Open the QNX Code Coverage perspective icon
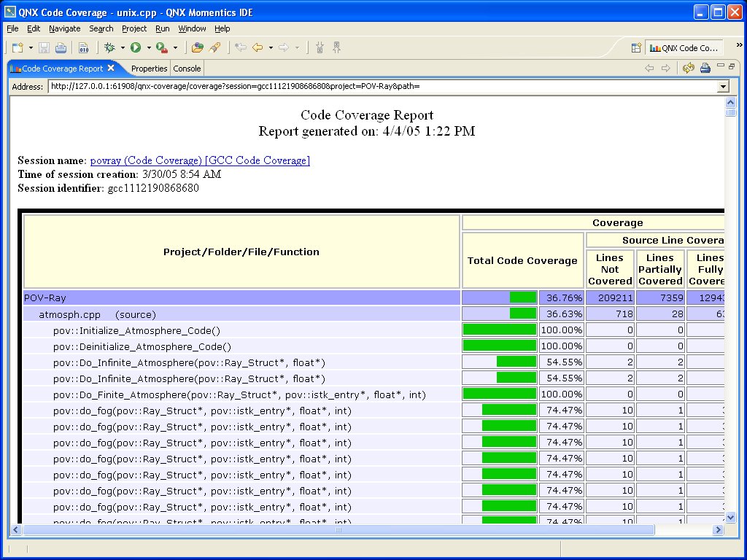747x560 pixels. [684, 47]
